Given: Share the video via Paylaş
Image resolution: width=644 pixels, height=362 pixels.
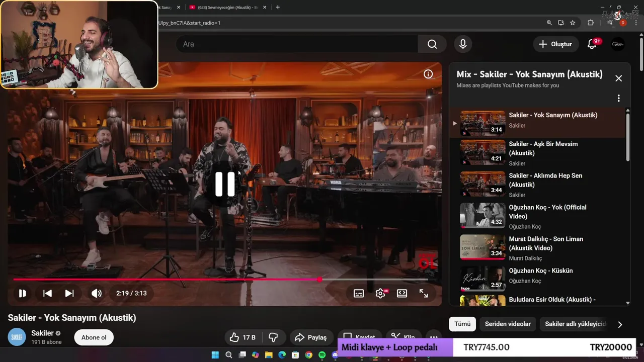Looking at the screenshot, I should tap(311, 337).
